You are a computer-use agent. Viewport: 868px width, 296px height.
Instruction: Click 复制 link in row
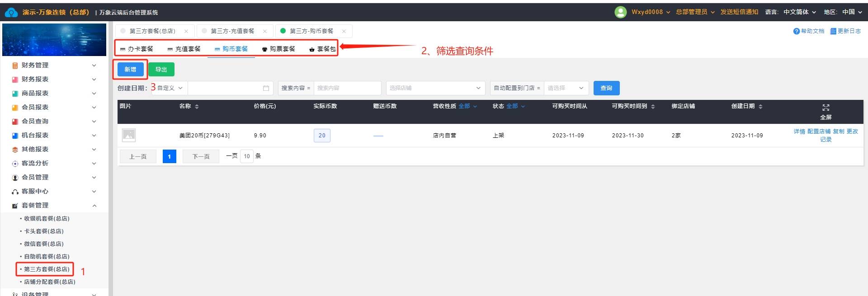pos(839,132)
